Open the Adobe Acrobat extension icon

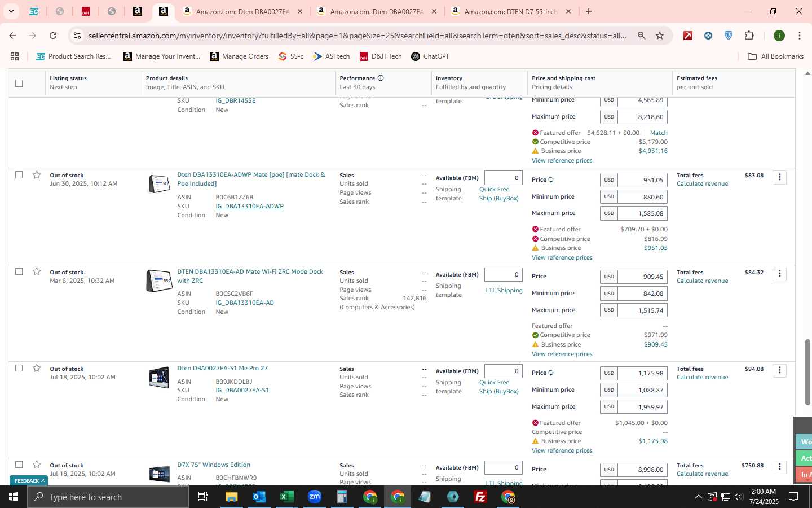coord(688,36)
